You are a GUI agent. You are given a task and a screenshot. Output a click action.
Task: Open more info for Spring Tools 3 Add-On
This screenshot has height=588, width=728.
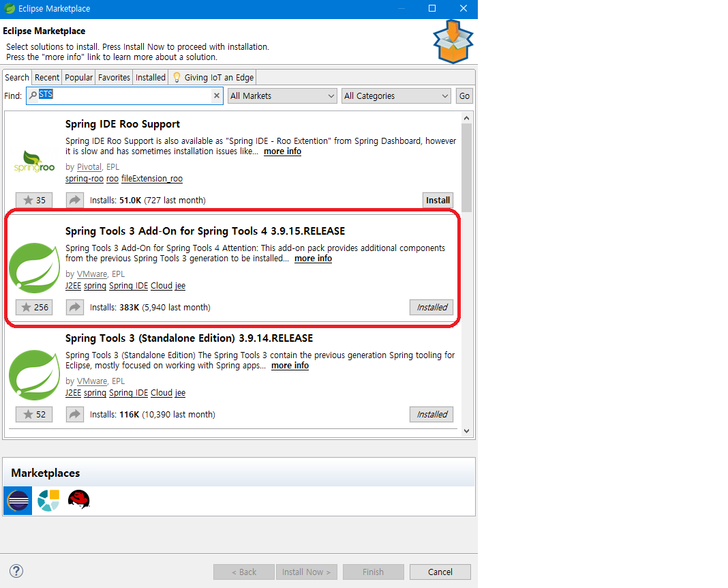313,259
